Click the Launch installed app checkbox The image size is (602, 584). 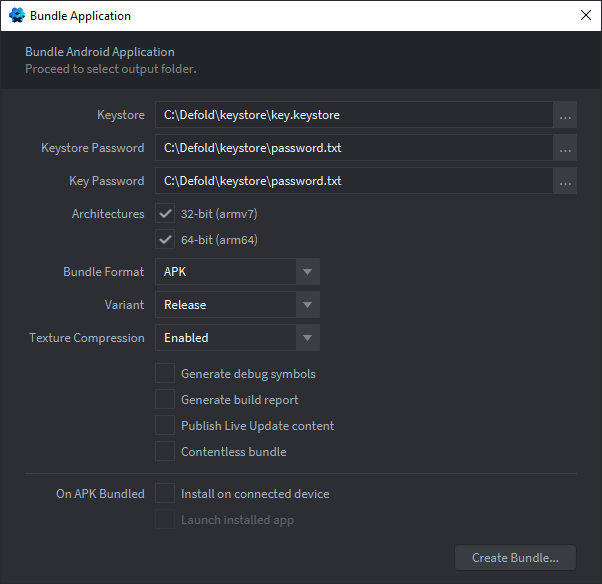click(165, 519)
